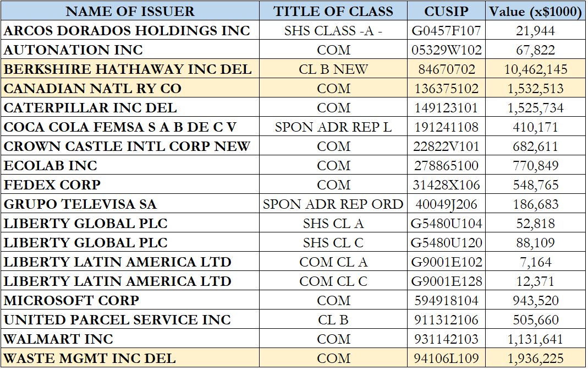Click the TITLE OF CLASS column header
This screenshot has width=588, height=369.
tap(333, 12)
